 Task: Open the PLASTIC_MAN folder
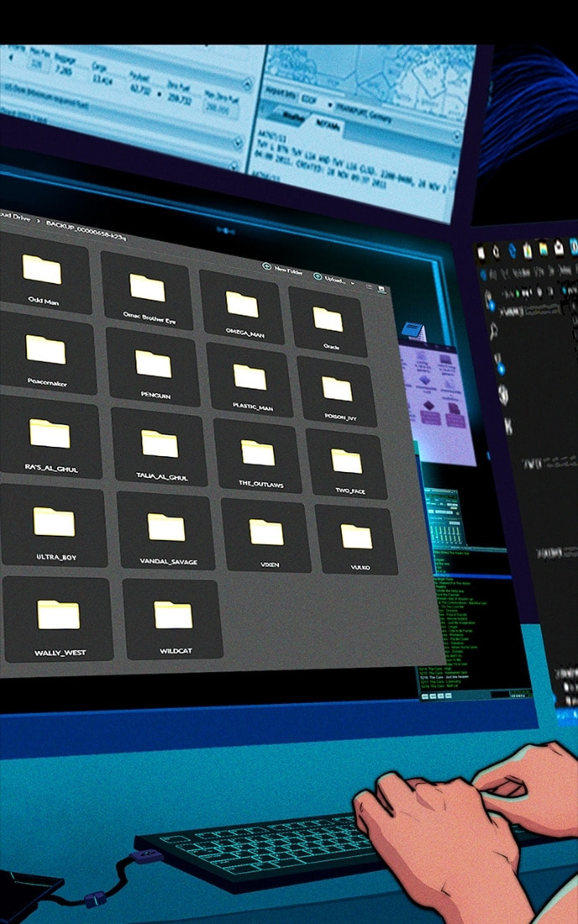[250, 379]
